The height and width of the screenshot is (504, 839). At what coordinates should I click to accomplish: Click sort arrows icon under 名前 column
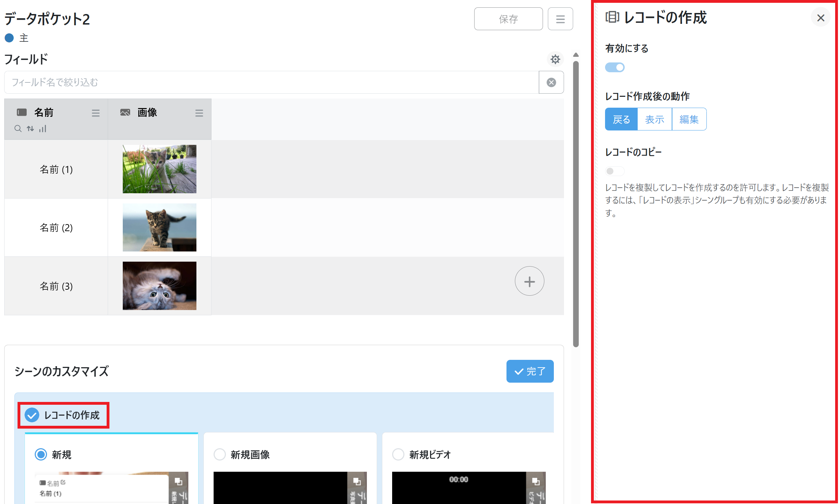(x=31, y=129)
